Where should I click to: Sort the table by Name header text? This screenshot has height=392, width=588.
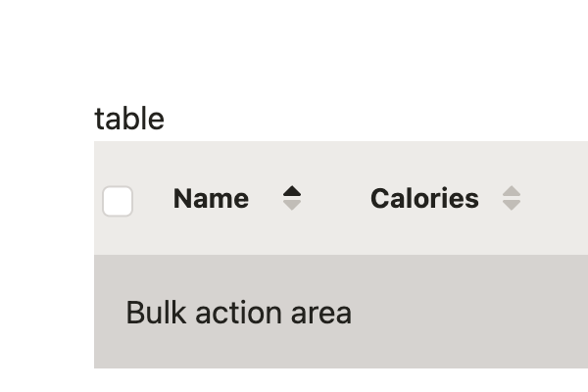point(211,199)
